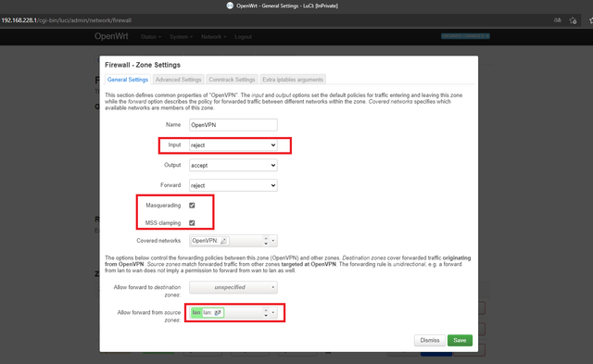This screenshot has height=364, width=593.
Task: Open the Status menu in OpenWrt navbar
Action: [150, 37]
